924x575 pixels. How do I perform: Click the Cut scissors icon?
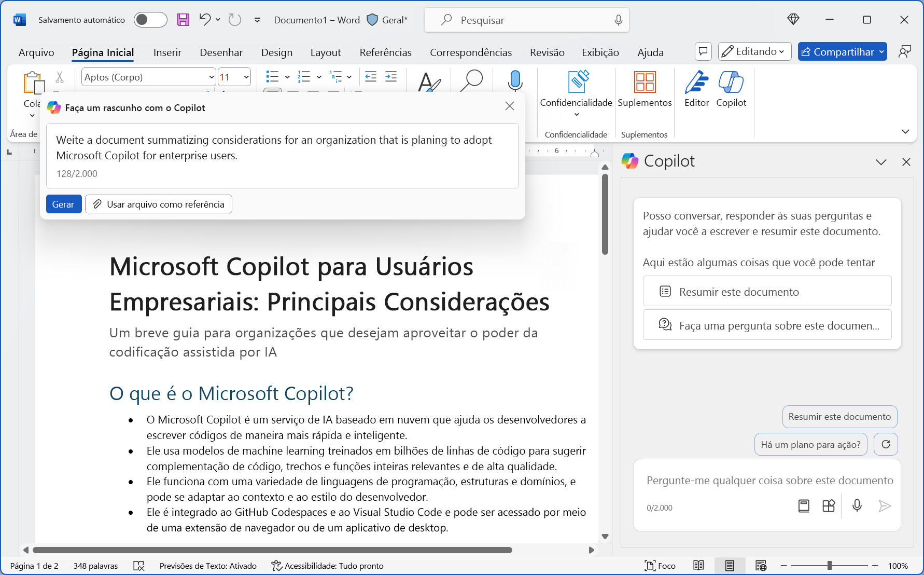click(60, 77)
